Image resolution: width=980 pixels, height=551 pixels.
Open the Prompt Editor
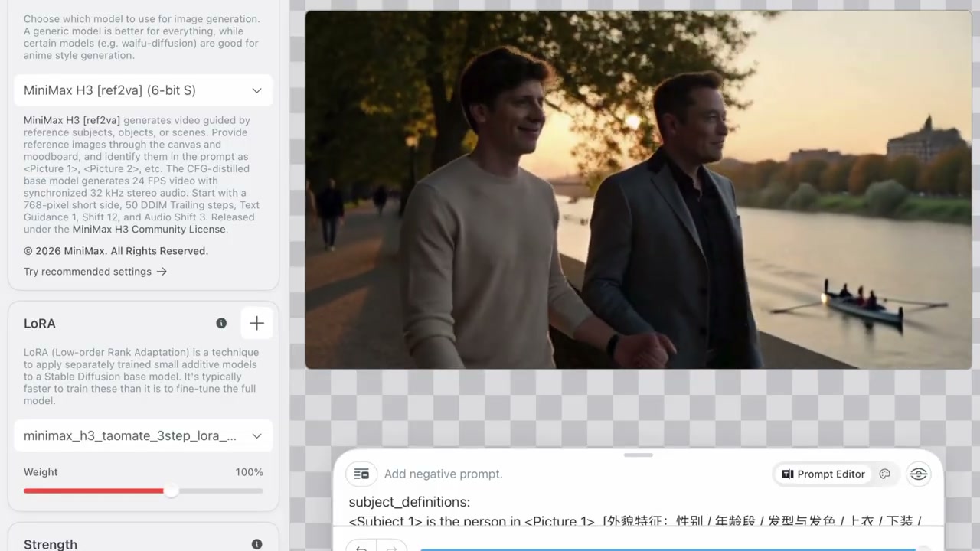point(824,474)
